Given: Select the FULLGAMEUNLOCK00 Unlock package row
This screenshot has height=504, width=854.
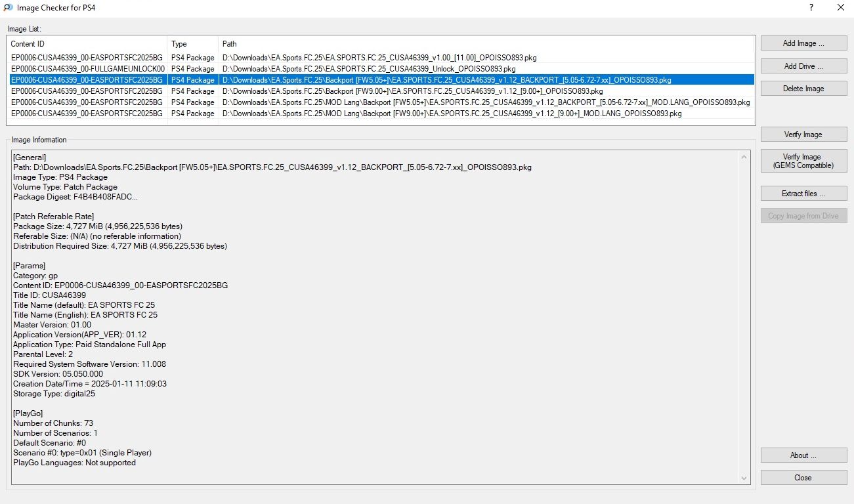Looking at the screenshot, I should (x=381, y=69).
